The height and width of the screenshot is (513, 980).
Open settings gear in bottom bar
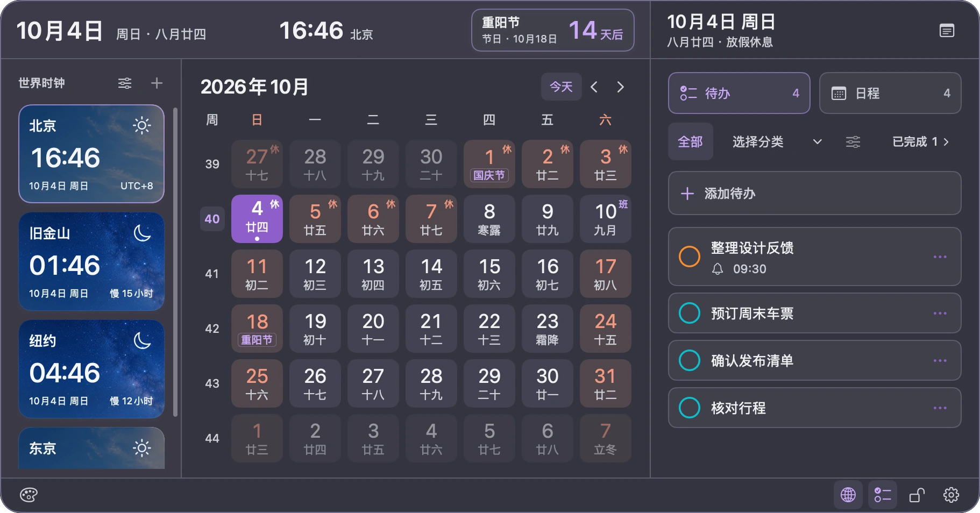pos(951,495)
